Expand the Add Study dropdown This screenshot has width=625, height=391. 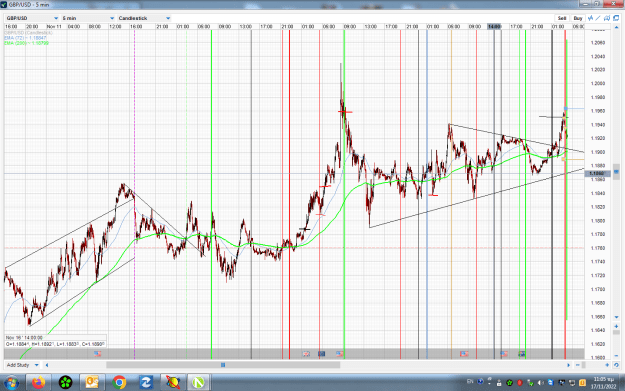(x=22, y=365)
